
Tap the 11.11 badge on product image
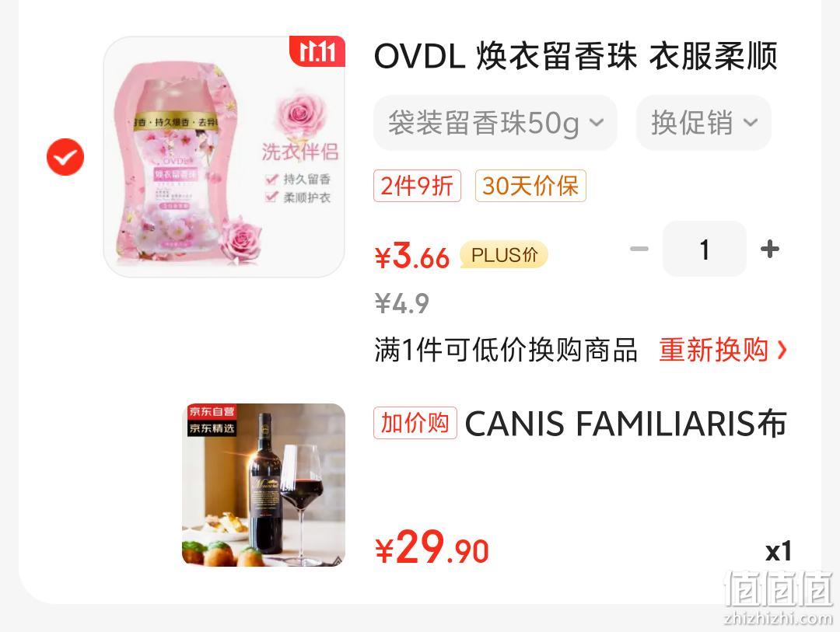pos(317,51)
